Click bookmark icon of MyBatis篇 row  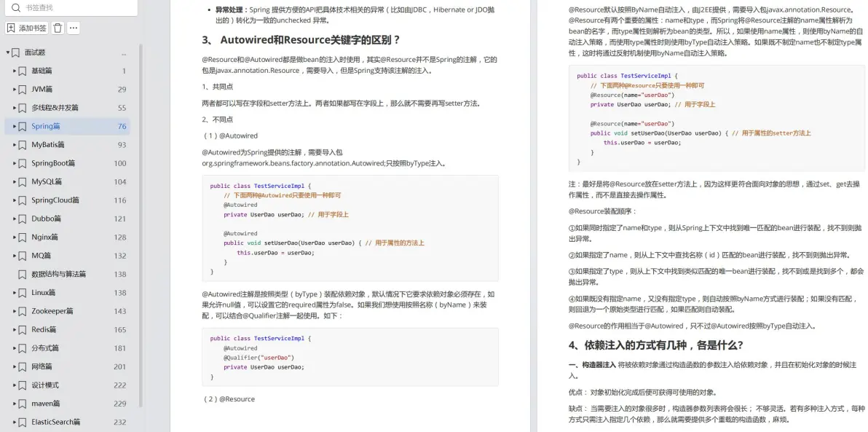[22, 144]
